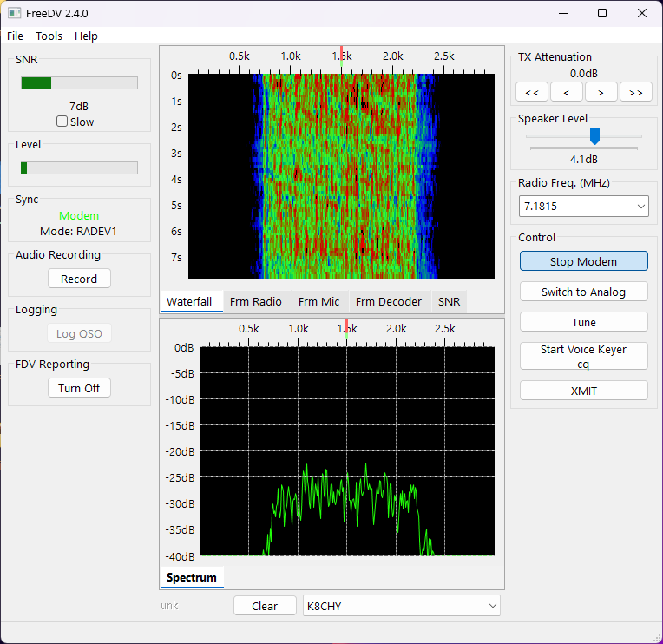Click the double-left TX attenuation arrow button
This screenshot has width=663, height=644.
(532, 92)
